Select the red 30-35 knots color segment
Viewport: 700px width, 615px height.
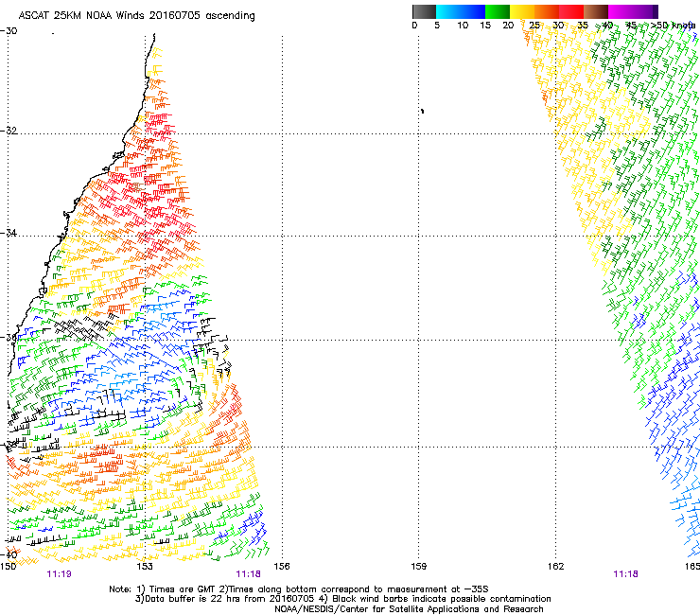571,11
